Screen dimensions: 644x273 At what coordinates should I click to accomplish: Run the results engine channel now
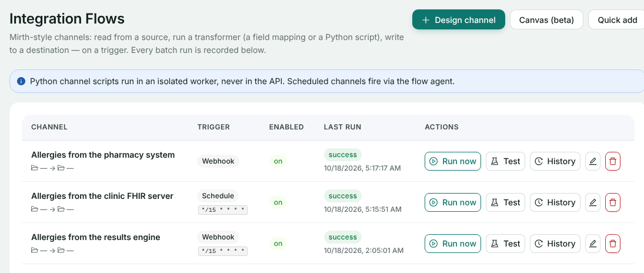click(453, 244)
